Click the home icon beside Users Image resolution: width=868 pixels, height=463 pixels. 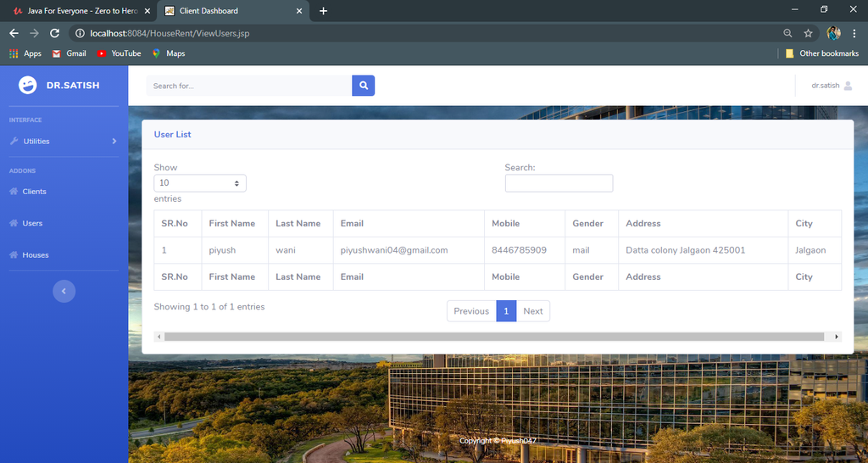tap(14, 223)
